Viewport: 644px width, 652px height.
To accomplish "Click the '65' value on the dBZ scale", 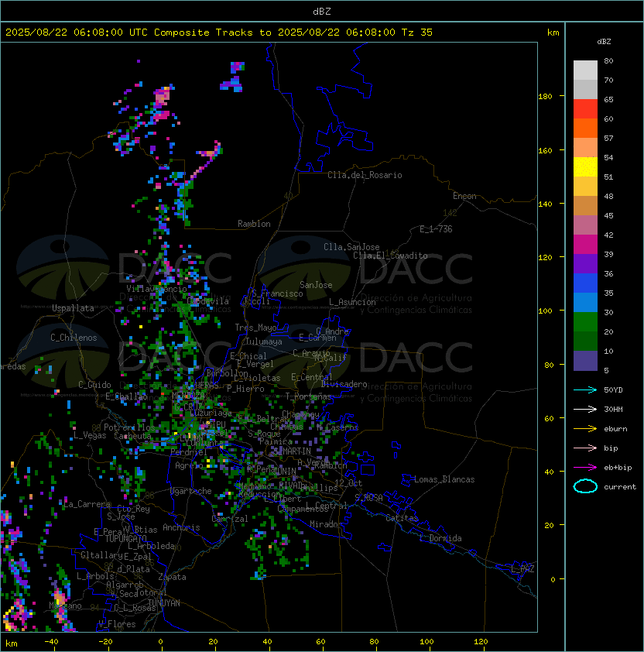I will click(608, 99).
